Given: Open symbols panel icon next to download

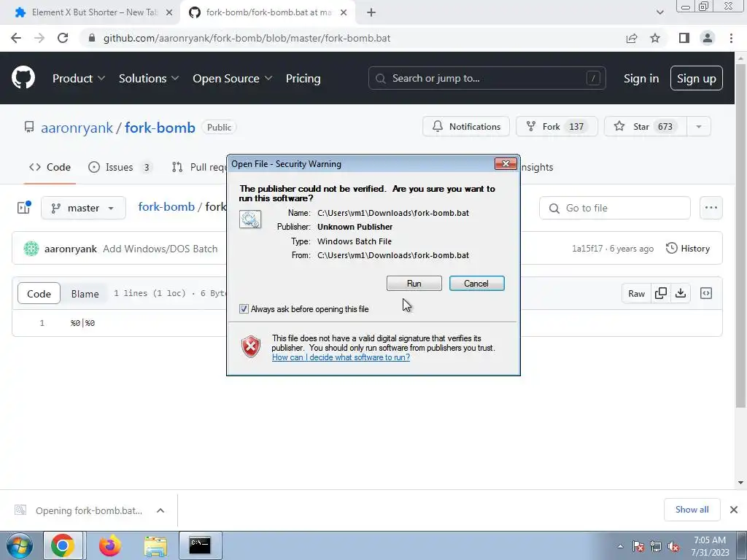Looking at the screenshot, I should [706, 293].
